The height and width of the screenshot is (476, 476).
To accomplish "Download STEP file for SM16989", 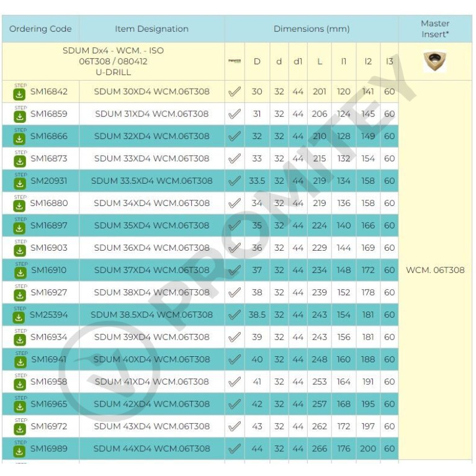I will coord(19,451).
